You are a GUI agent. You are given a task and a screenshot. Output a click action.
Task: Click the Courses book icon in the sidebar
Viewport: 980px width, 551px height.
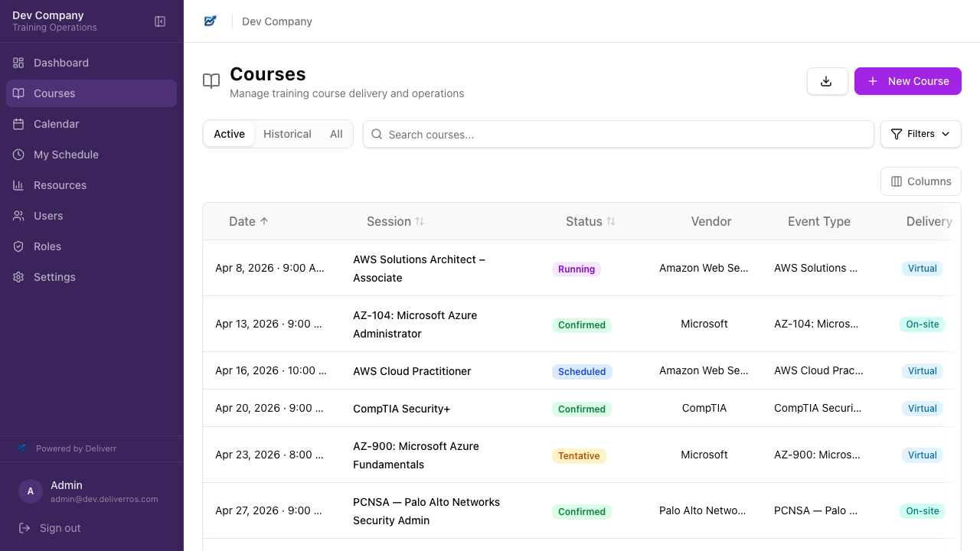(x=18, y=93)
